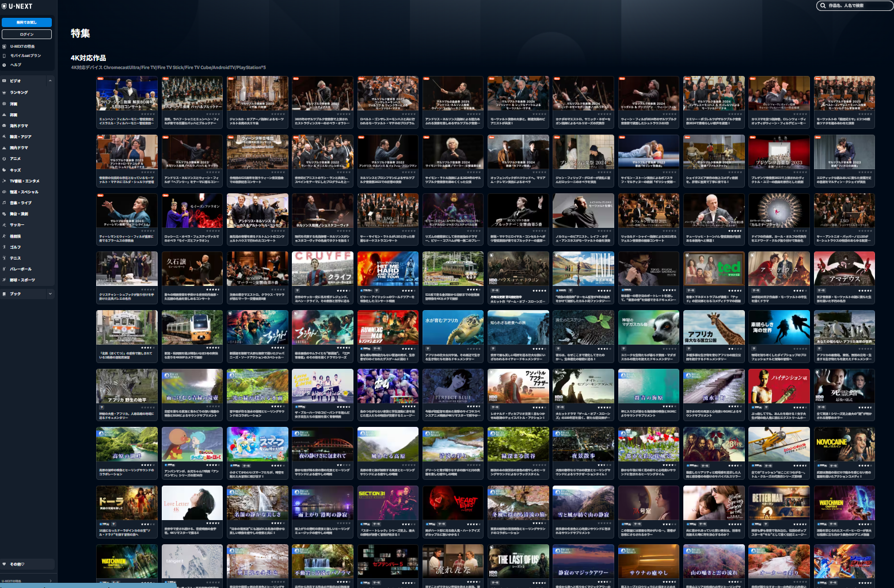Open the ヘルプ help link
This screenshot has height=588, width=894.
click(x=16, y=64)
